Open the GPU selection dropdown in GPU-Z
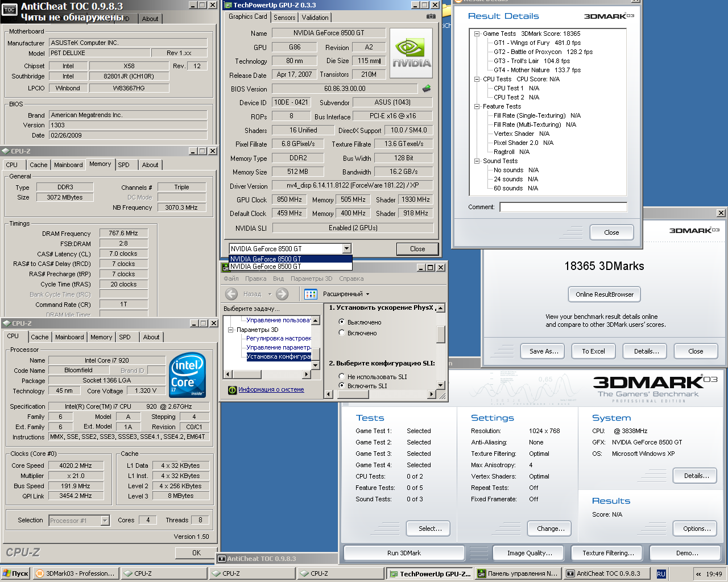This screenshot has height=582, width=728. coord(346,248)
